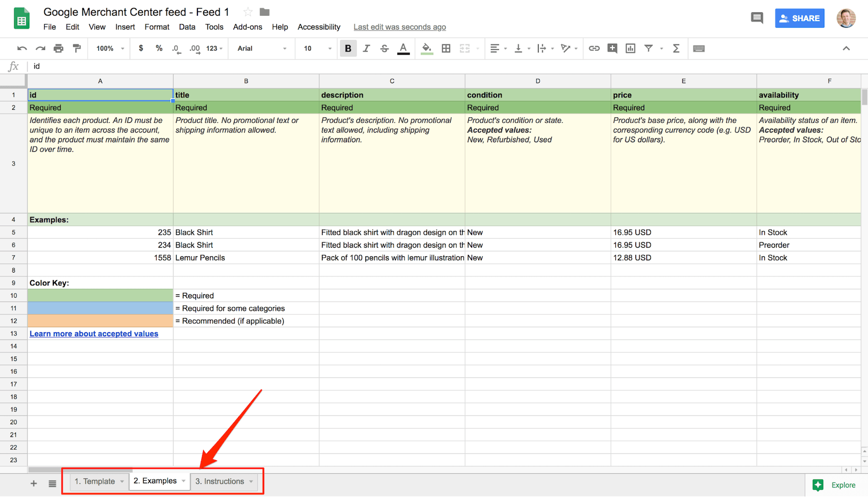Insert a chart using toolbar icon
Screen dimensions: 868x497
click(x=631, y=49)
